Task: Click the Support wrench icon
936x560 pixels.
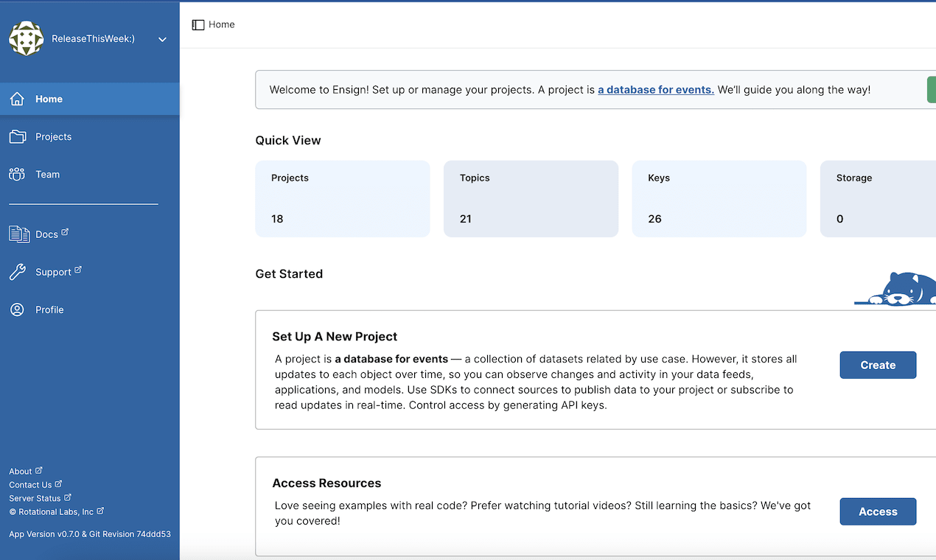Action: pos(17,272)
